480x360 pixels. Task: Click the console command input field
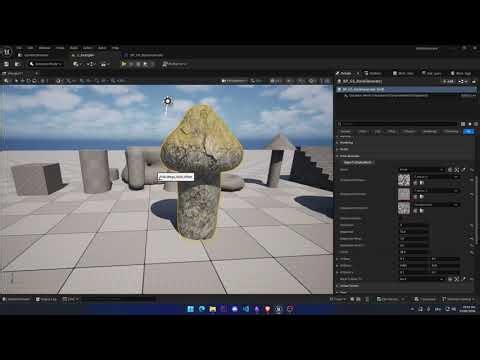[118, 299]
